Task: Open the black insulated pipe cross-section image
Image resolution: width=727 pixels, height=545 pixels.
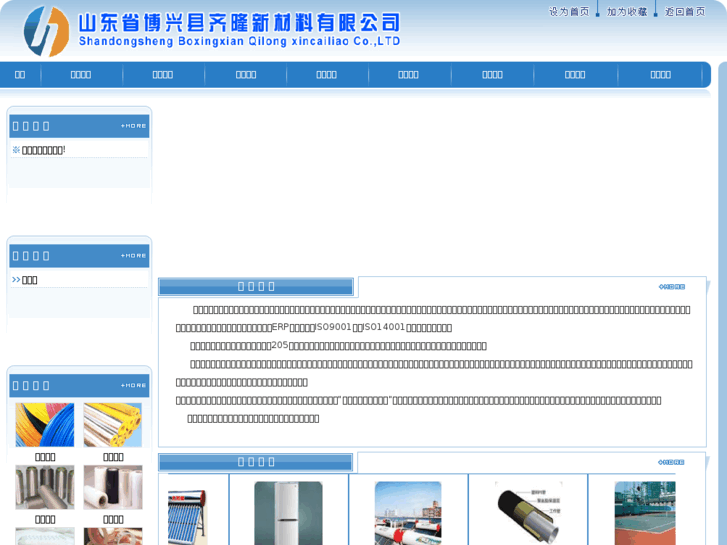Action: [528, 513]
